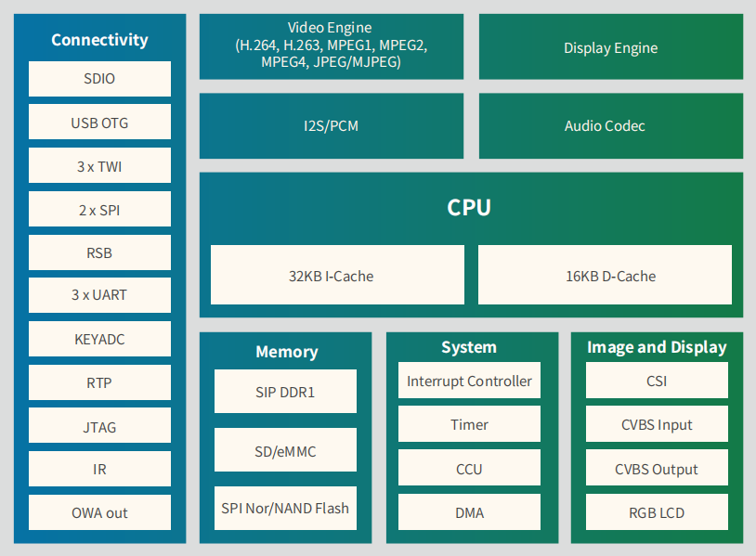Select the Video Engine block

click(x=332, y=46)
